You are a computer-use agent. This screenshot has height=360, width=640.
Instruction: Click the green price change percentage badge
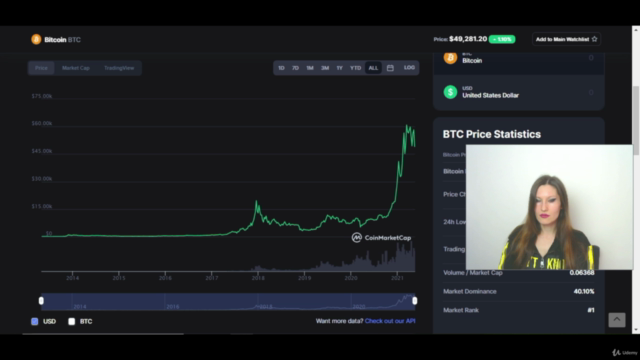tap(502, 39)
